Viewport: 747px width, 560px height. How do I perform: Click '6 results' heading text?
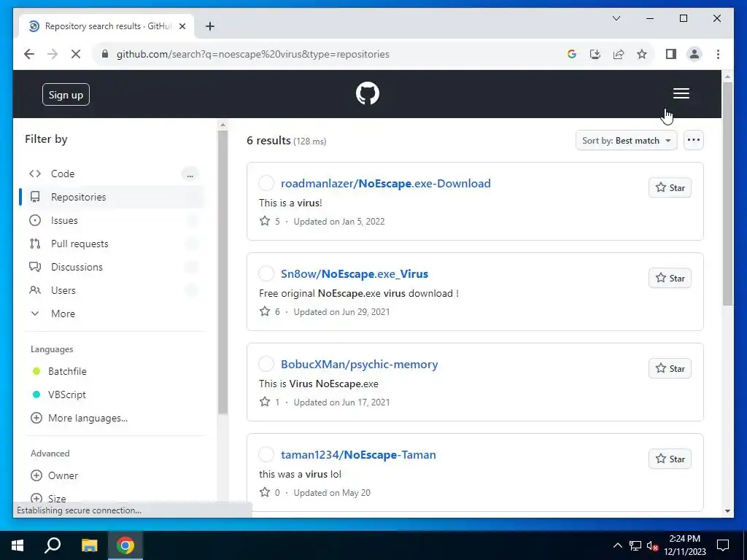coord(268,141)
